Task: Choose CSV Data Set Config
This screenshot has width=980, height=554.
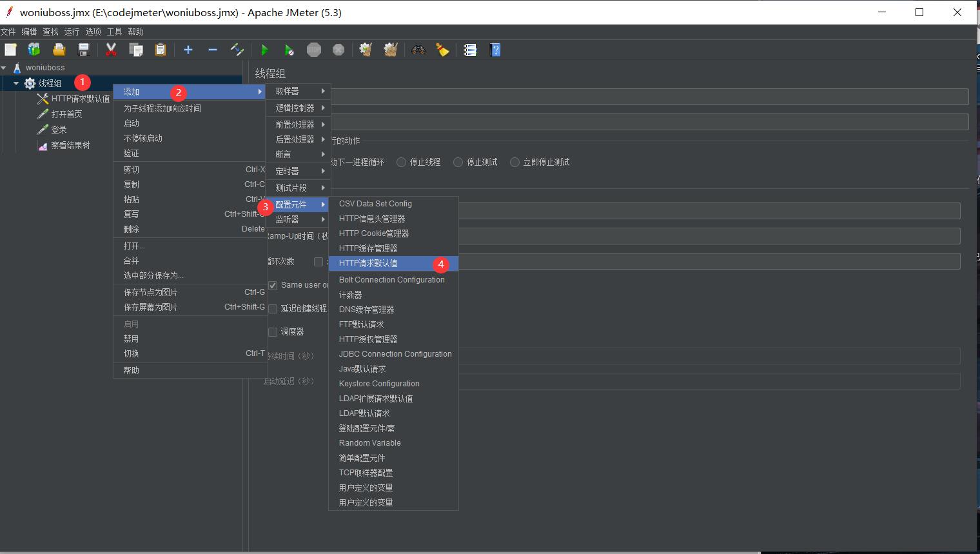Action: coord(393,204)
